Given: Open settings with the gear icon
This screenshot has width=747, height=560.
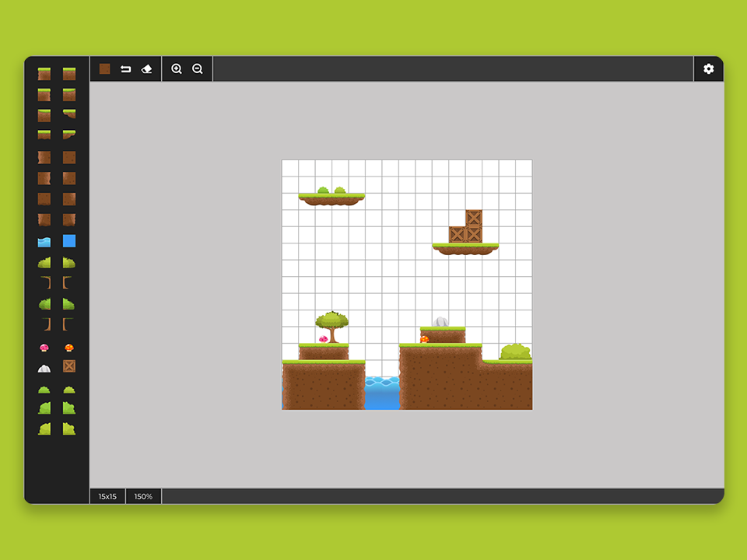Looking at the screenshot, I should [708, 68].
